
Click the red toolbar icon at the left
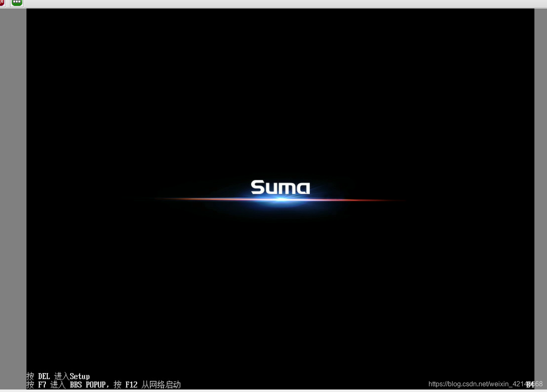click(2, 3)
